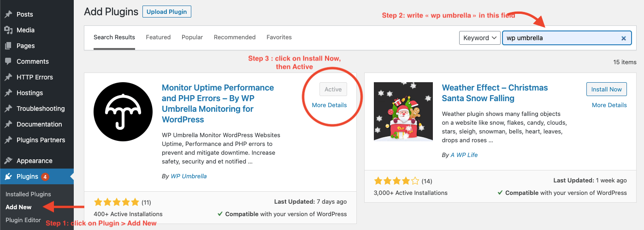
Task: Open Media via its sidebar icon
Action: [8, 30]
